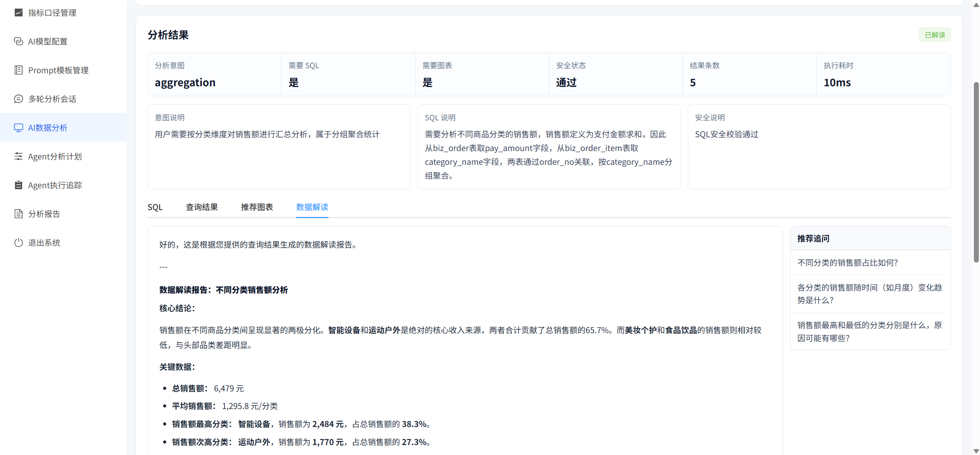The width and height of the screenshot is (980, 455).
Task: Click the 分析结果 heading
Action: pos(168,35)
